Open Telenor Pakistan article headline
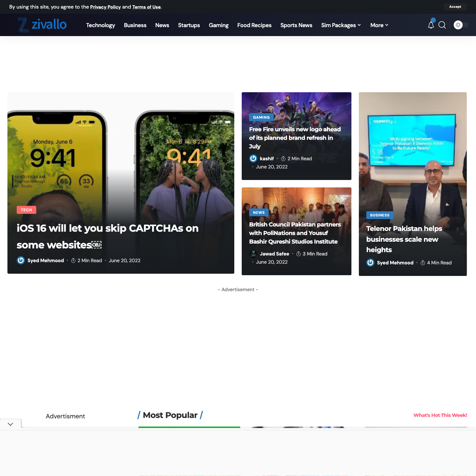476x476 pixels. [404, 239]
